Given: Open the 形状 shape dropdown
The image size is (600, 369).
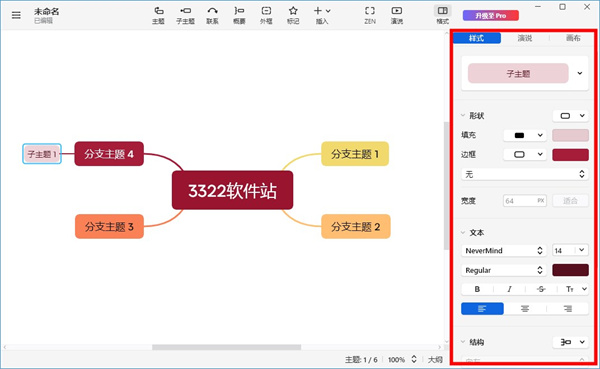Looking at the screenshot, I should point(571,116).
